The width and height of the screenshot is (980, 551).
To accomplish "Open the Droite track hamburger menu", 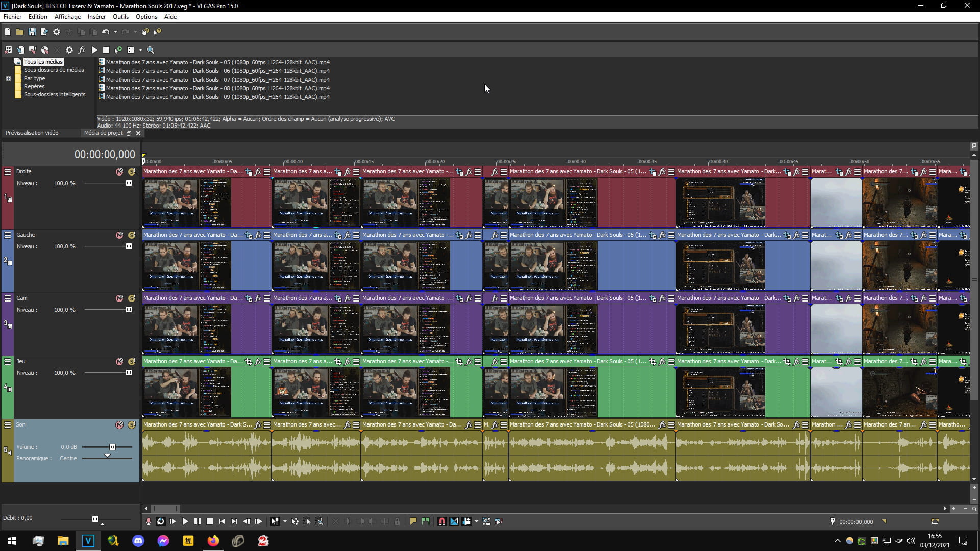I will click(x=8, y=172).
